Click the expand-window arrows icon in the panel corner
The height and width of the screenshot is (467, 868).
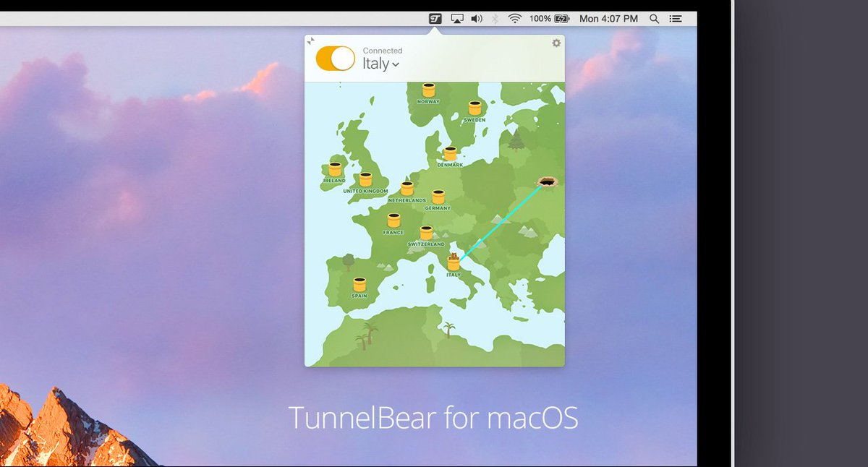pyautogui.click(x=310, y=40)
